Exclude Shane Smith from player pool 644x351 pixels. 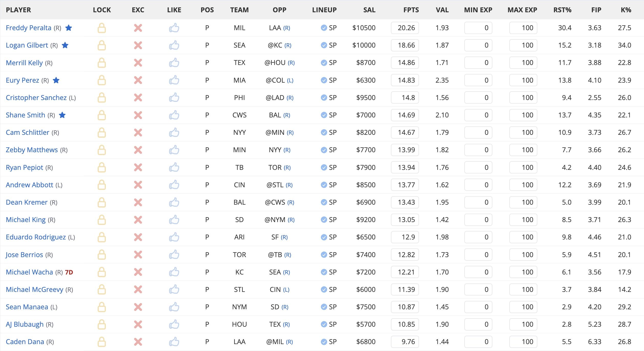click(x=138, y=115)
